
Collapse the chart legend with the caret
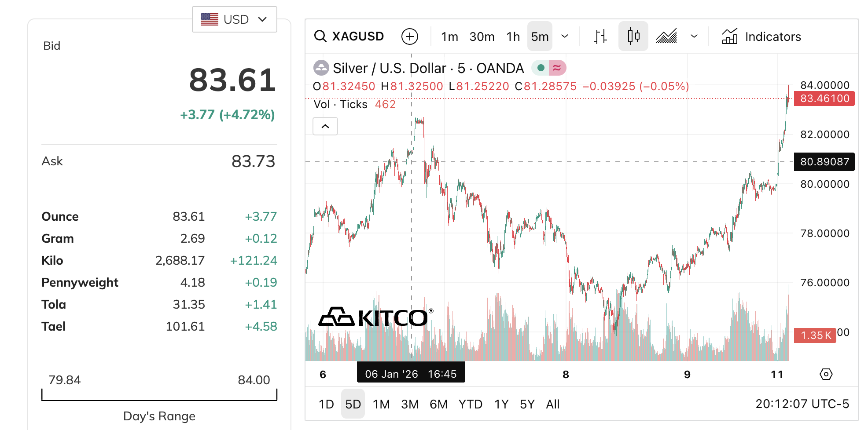pyautogui.click(x=325, y=127)
